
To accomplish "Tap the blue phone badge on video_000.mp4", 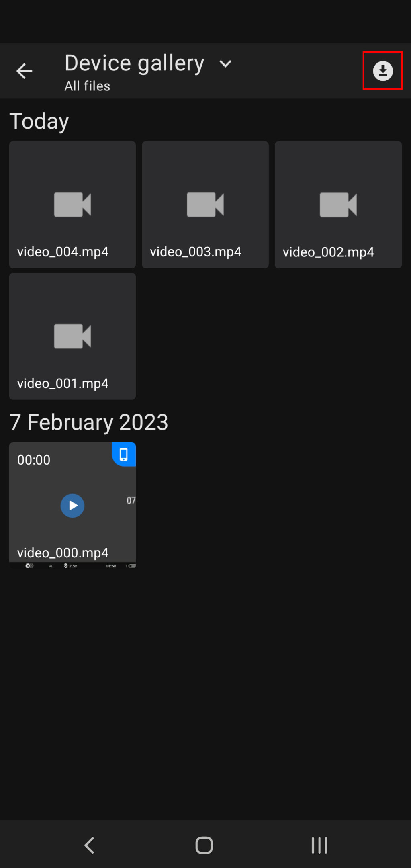I will [124, 454].
